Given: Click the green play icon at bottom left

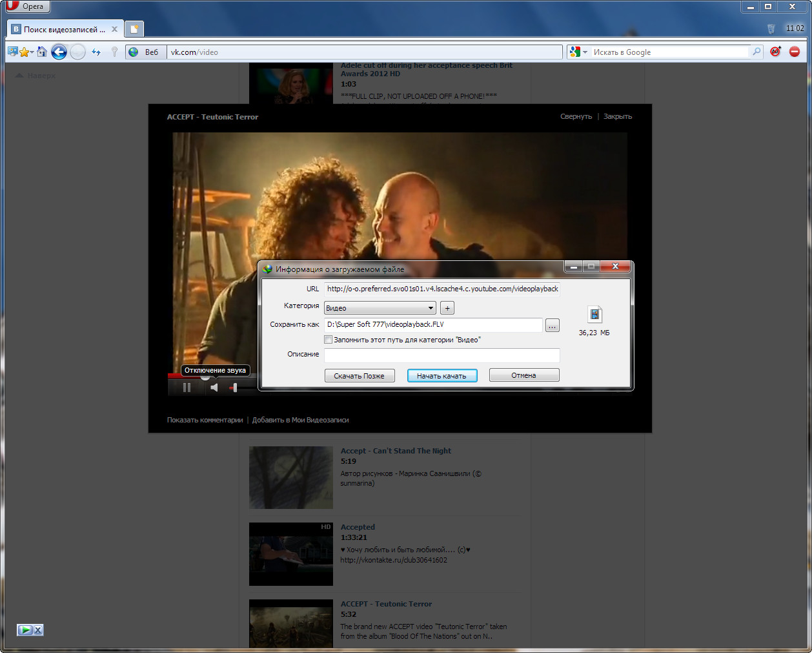Looking at the screenshot, I should (x=25, y=630).
